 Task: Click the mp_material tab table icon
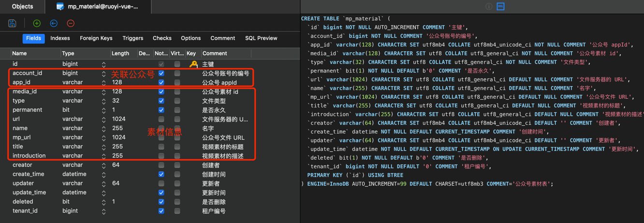point(60,6)
